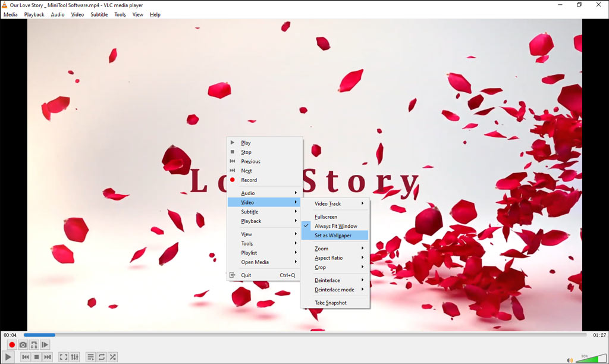Select Take Snapshot from the Video submenu
Viewport: 609px width, 364px height.
pyautogui.click(x=331, y=302)
